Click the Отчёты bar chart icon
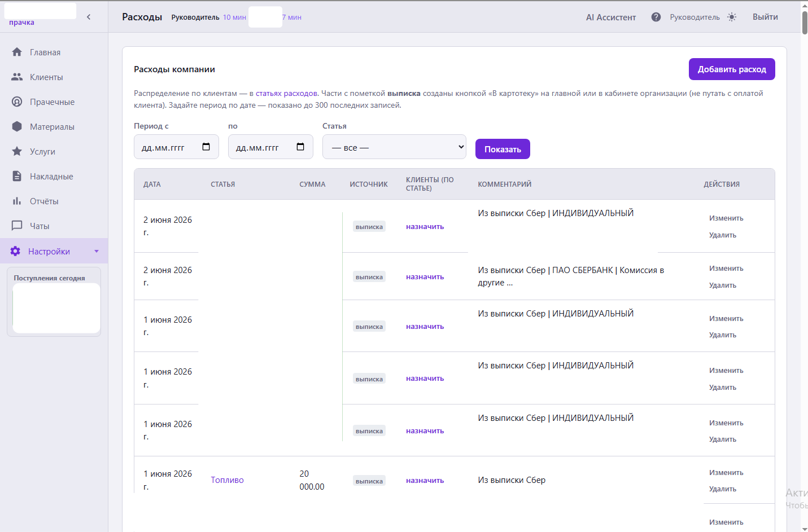Viewport: 808px width, 532px height. [17, 201]
